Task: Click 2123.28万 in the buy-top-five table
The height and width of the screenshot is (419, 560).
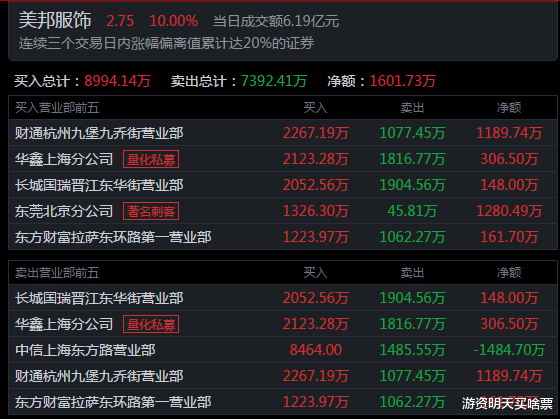Action: pos(316,159)
